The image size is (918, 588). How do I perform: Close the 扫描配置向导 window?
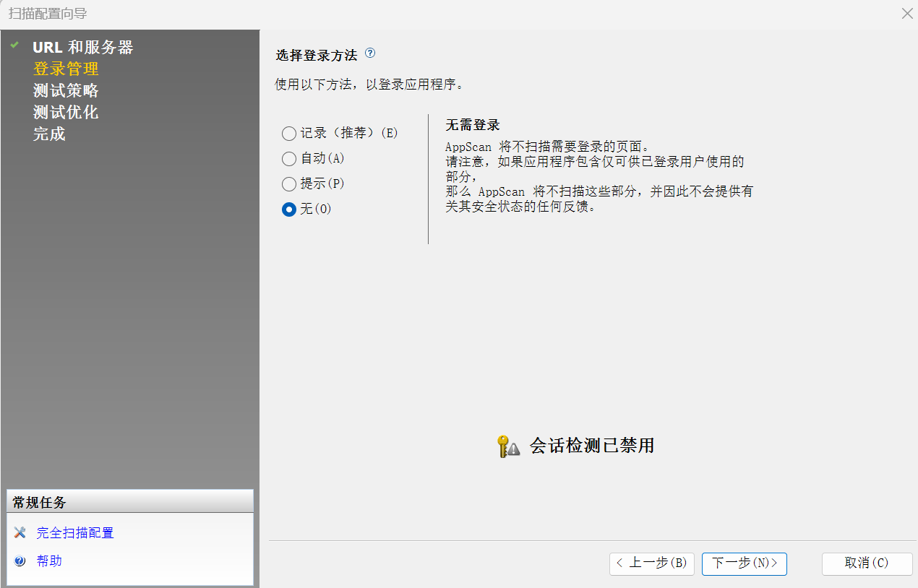[907, 13]
